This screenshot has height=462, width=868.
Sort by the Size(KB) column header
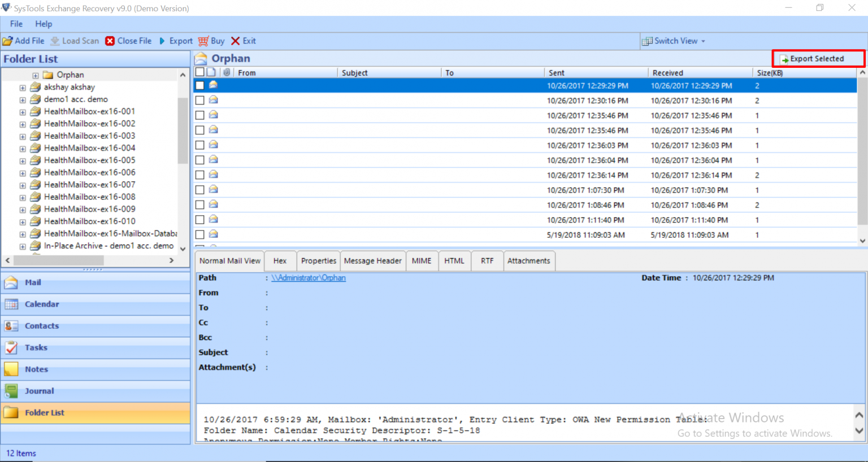click(x=805, y=73)
